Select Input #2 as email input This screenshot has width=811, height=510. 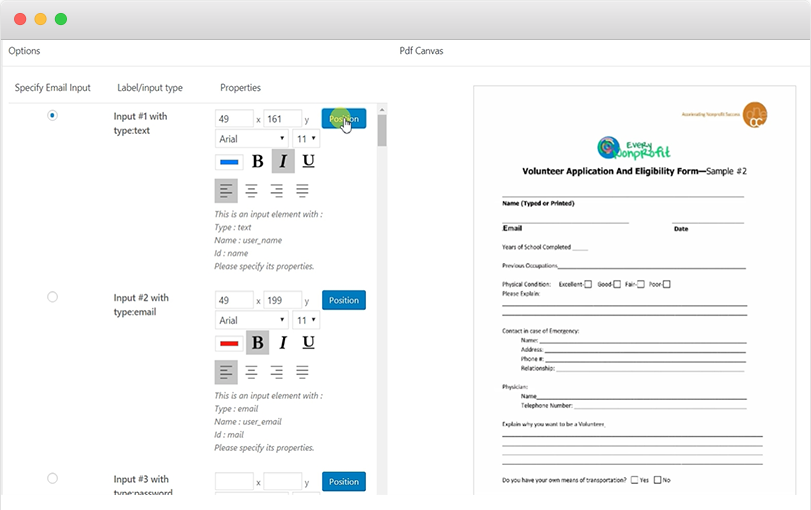[52, 297]
